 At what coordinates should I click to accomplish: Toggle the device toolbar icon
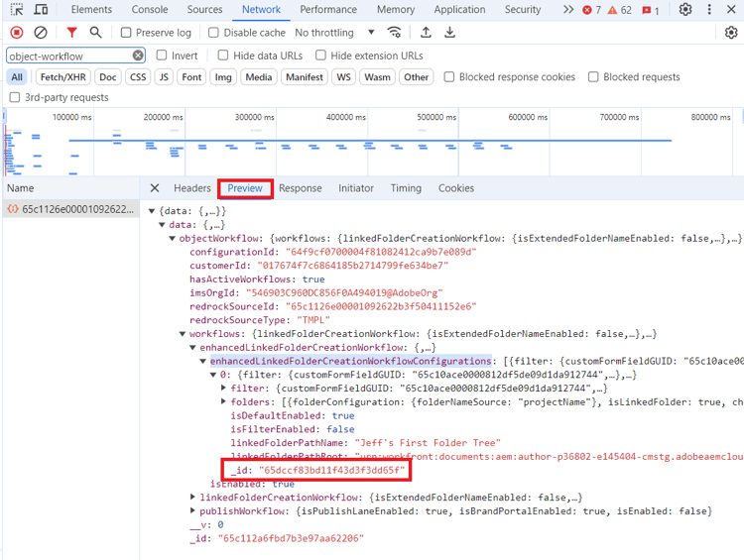(41, 10)
